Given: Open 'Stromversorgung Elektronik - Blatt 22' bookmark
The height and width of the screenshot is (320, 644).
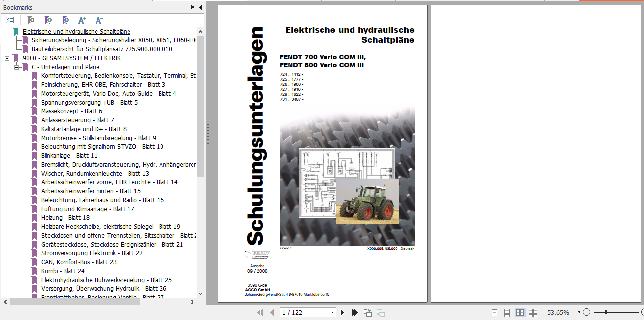Looking at the screenshot, I should click(x=92, y=253).
